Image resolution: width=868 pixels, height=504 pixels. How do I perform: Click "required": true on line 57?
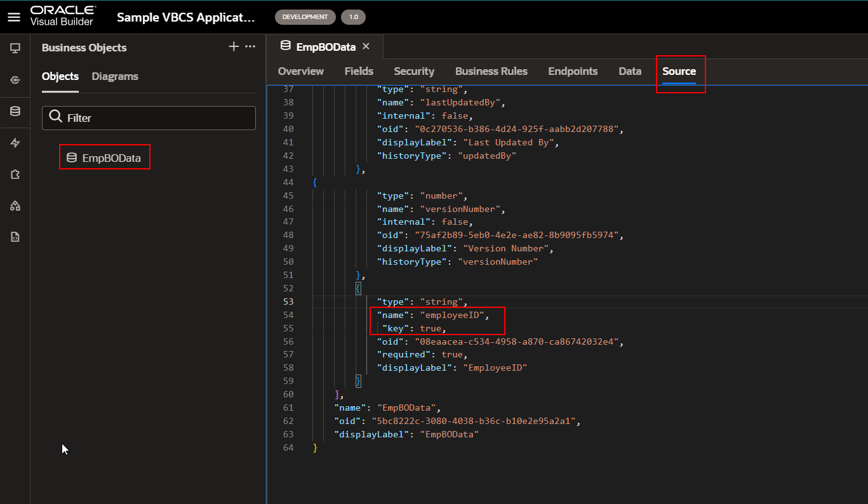(422, 355)
